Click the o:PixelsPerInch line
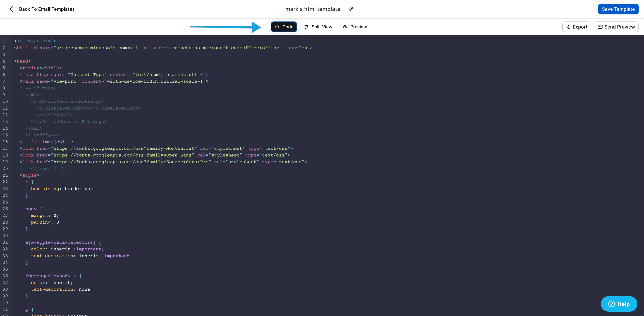 pyautogui.click(x=89, y=108)
